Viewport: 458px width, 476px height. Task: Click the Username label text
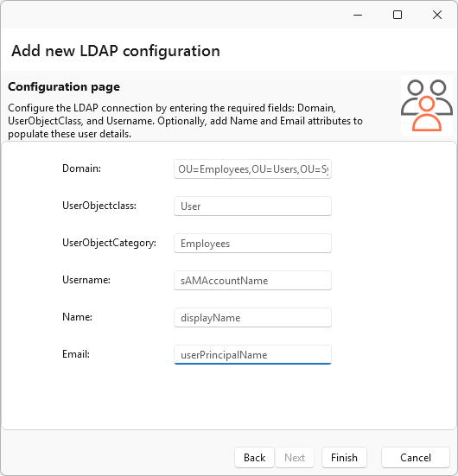[86, 280]
